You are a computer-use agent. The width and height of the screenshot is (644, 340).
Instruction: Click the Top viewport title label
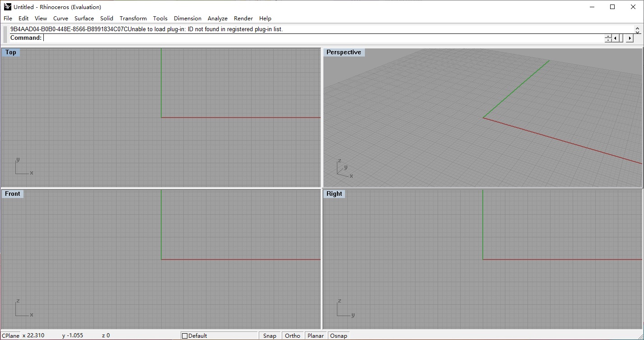coord(11,52)
